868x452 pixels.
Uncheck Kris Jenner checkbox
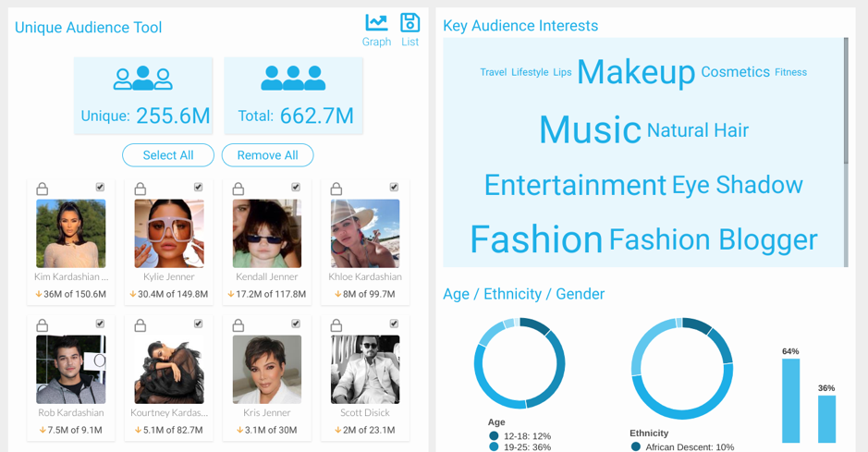tap(296, 324)
